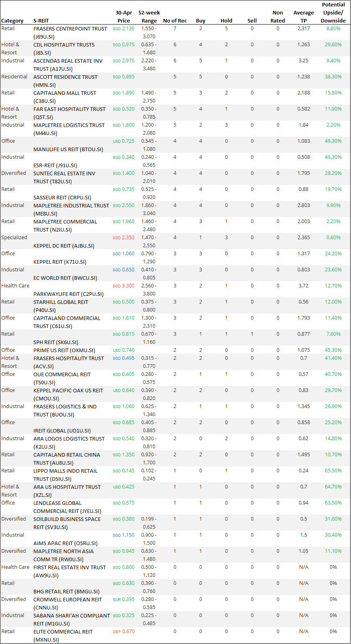Image resolution: width=351 pixels, height=644 pixels.
Task: Click CAPITALAND RETAIL CHINA TRUST name
Action: 67,459
